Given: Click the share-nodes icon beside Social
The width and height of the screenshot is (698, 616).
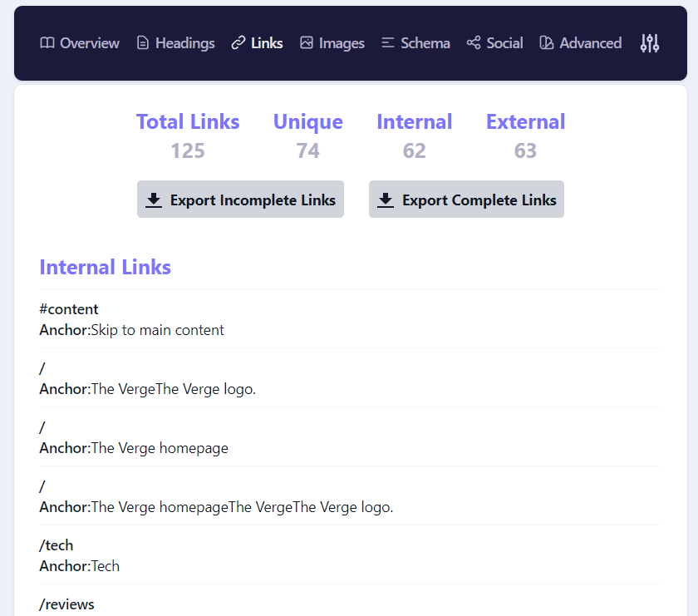Looking at the screenshot, I should (474, 43).
